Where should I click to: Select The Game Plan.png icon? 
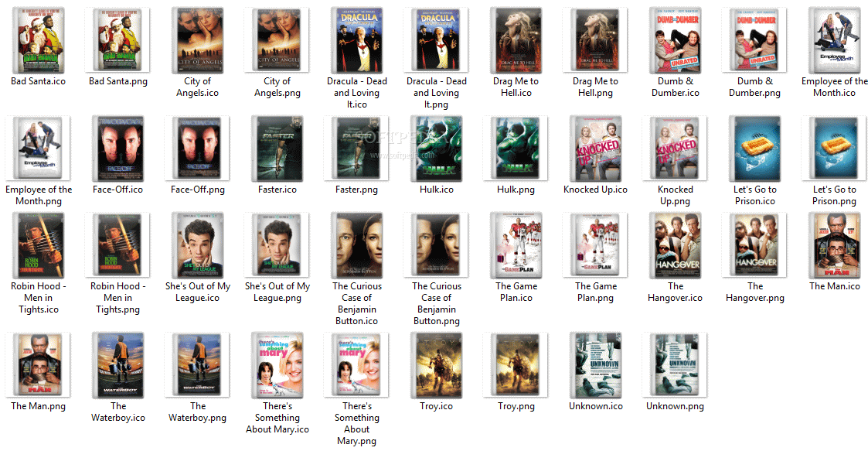coord(596,245)
